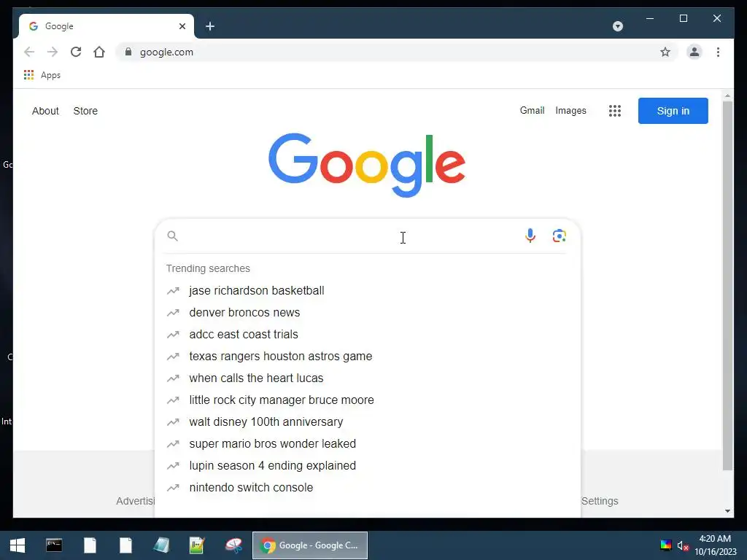Click the page vertical scrollbar
Screen dimensions: 747x560
coord(727,286)
